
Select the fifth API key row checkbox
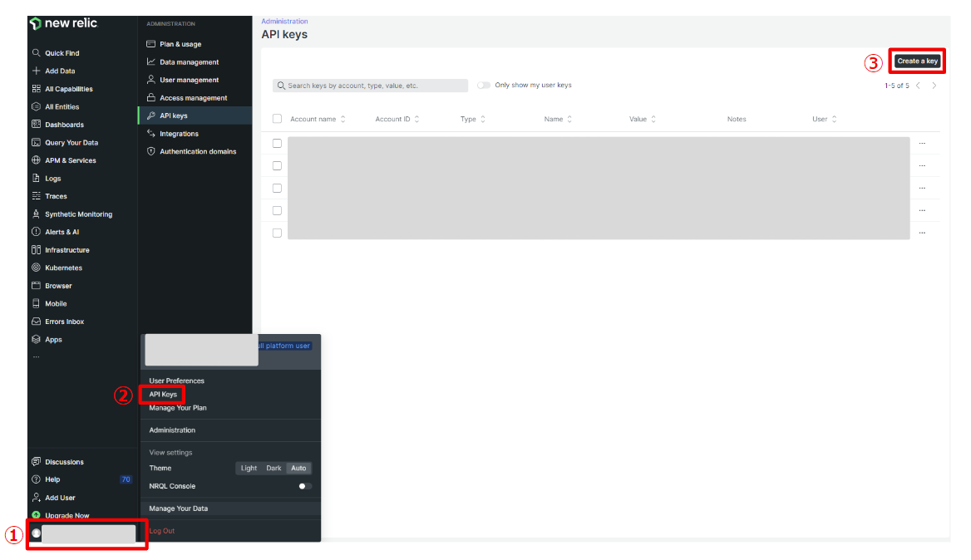tap(277, 233)
